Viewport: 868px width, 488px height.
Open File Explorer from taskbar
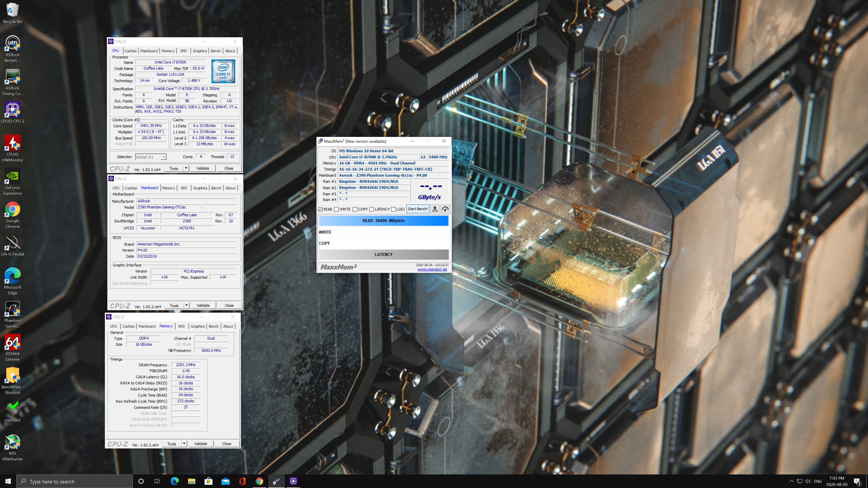(191, 481)
